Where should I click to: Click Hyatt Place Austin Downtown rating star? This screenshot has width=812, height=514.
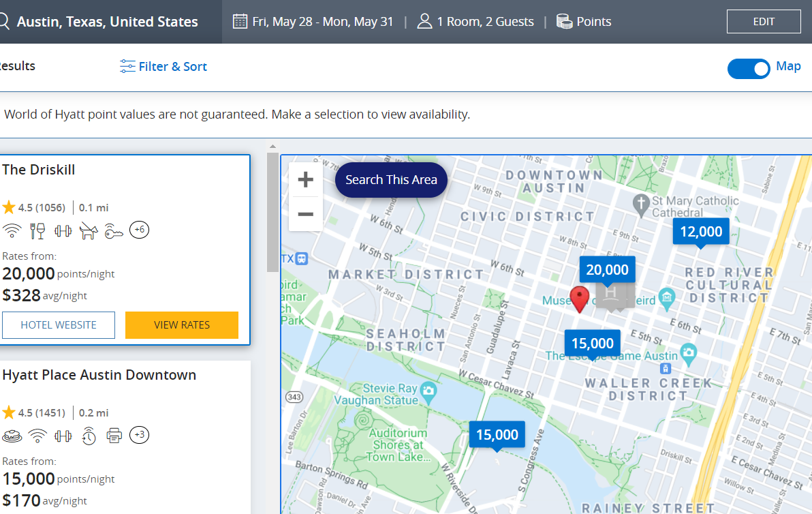click(x=9, y=413)
